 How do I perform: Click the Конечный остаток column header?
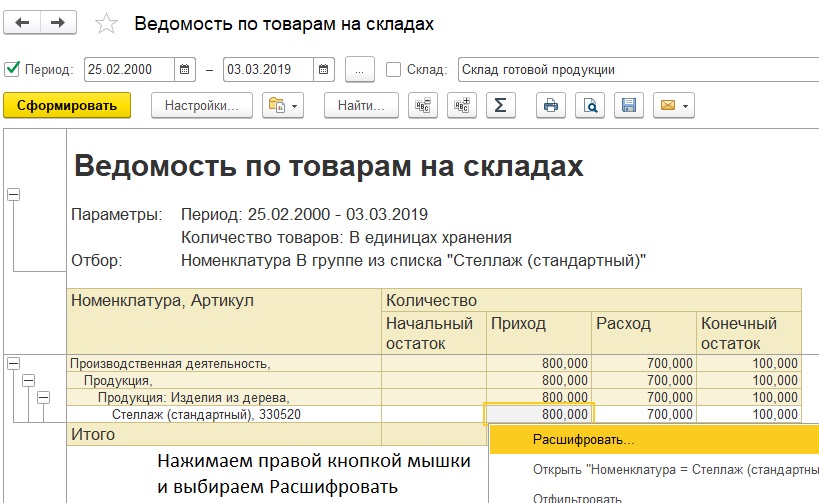tap(749, 333)
